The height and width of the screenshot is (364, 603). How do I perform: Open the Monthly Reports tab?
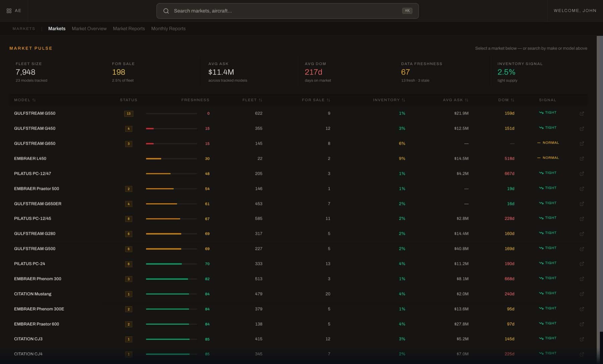[x=168, y=29]
